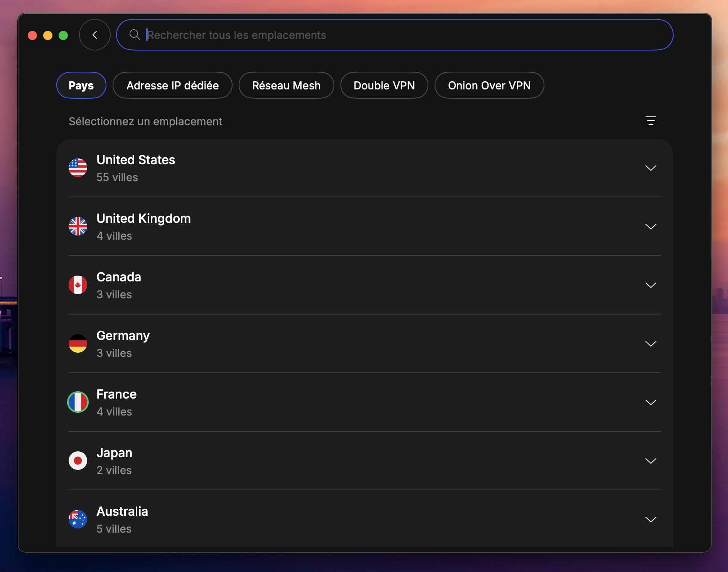This screenshot has width=728, height=572.
Task: Click the Japan flag icon
Action: pyautogui.click(x=78, y=461)
